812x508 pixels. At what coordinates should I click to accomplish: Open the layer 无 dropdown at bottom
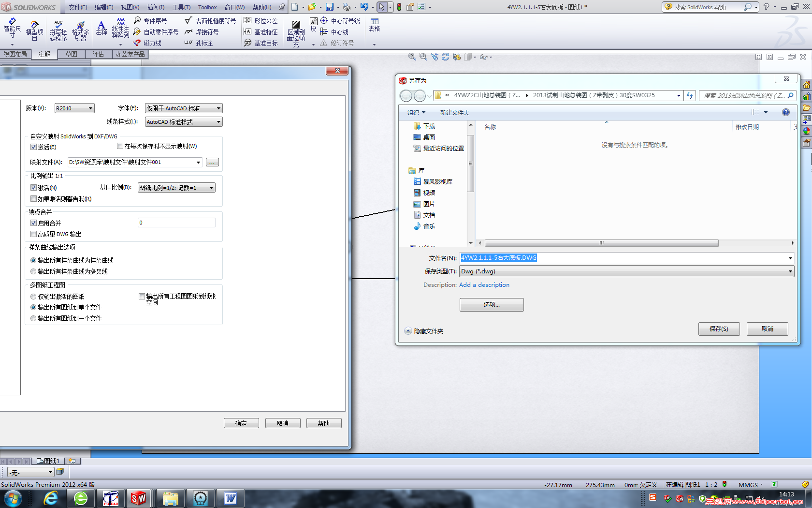click(x=30, y=472)
